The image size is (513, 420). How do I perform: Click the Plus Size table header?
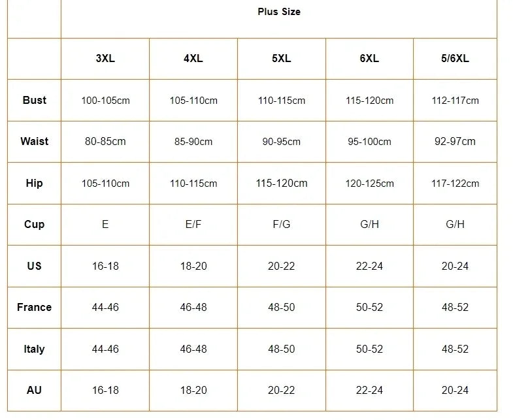click(279, 12)
